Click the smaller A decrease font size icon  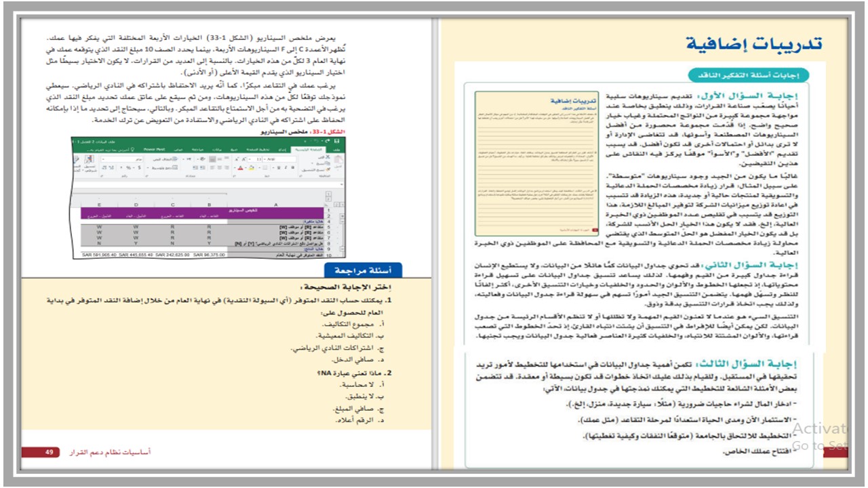coord(237,159)
